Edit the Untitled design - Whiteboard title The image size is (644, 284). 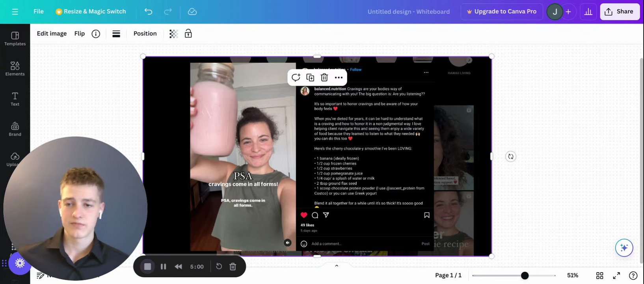409,12
